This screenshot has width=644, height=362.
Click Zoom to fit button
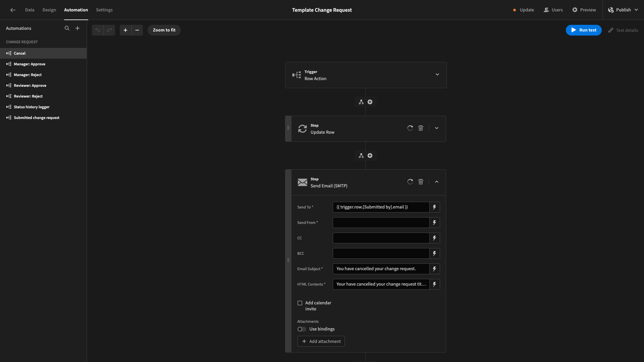tap(164, 30)
